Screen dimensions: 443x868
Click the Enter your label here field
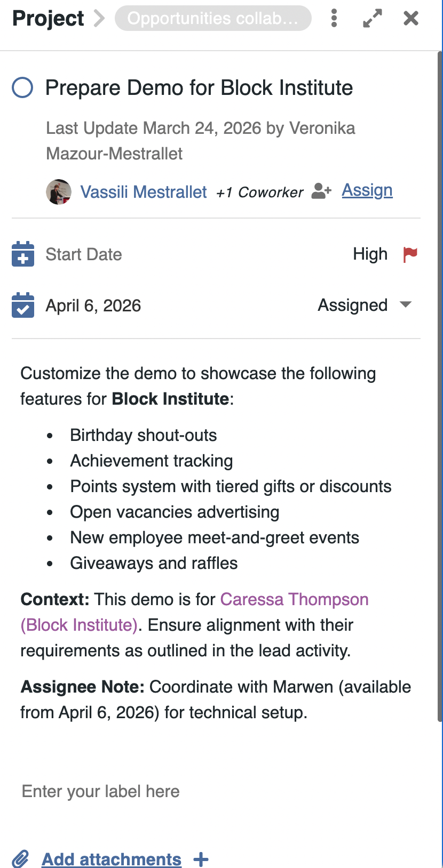point(101,791)
